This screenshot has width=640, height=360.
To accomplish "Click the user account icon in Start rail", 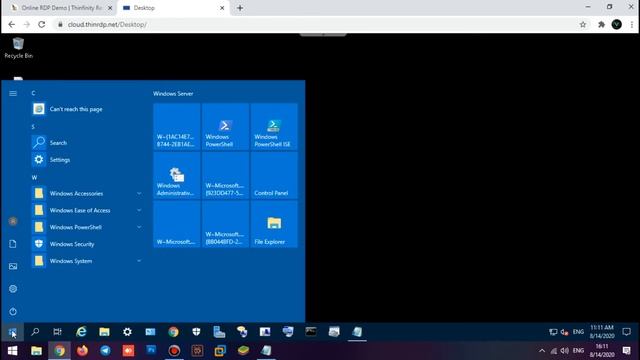I will pyautogui.click(x=13, y=221).
